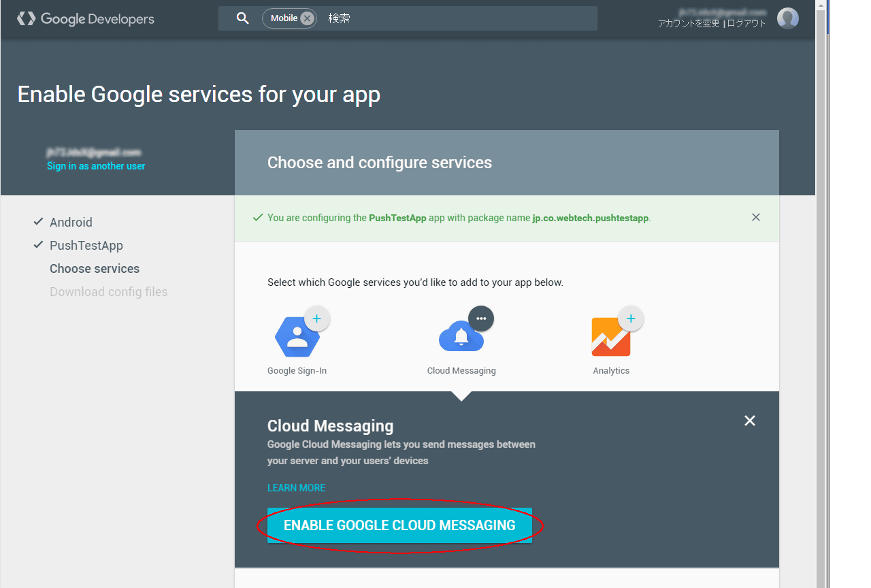Select the Analytics chart icon
This screenshot has width=871, height=588.
point(611,337)
